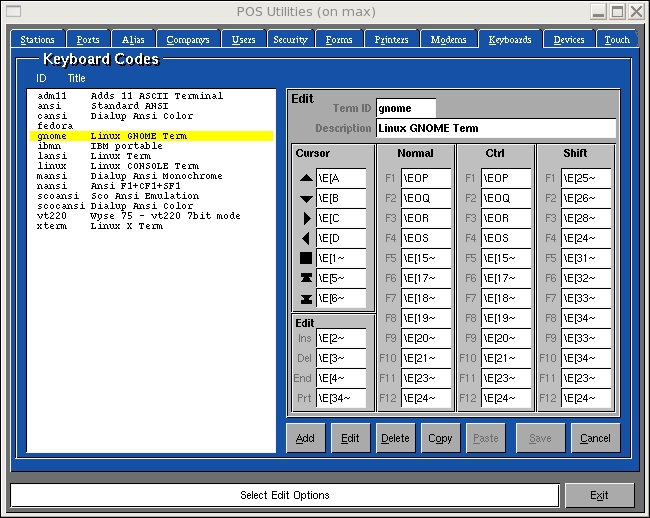Select the nansi Ansi F1+CF1+SF1 row
Image resolution: width=650 pixels, height=518 pixels.
[x=151, y=186]
